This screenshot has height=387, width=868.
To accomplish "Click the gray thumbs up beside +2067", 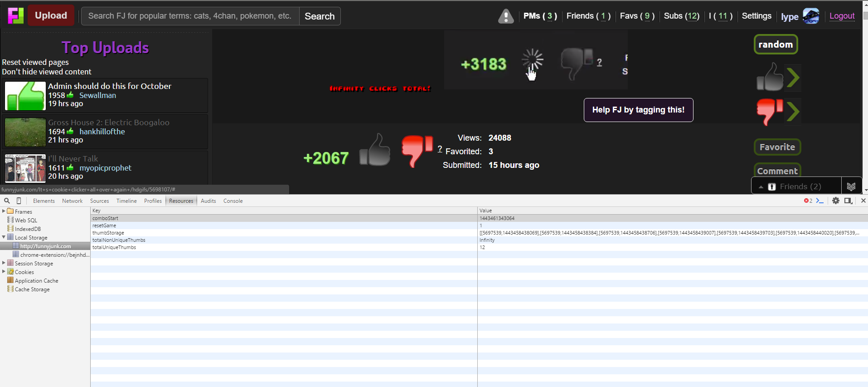I will point(375,151).
